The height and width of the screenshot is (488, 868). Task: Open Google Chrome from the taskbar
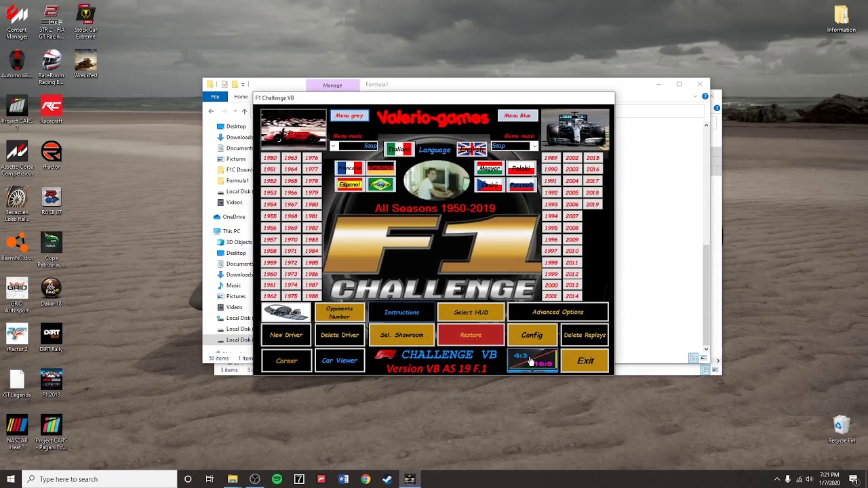[366, 479]
